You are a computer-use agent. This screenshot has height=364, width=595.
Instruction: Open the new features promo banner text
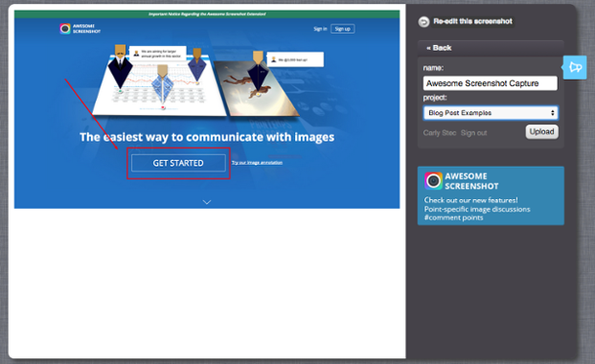(477, 209)
